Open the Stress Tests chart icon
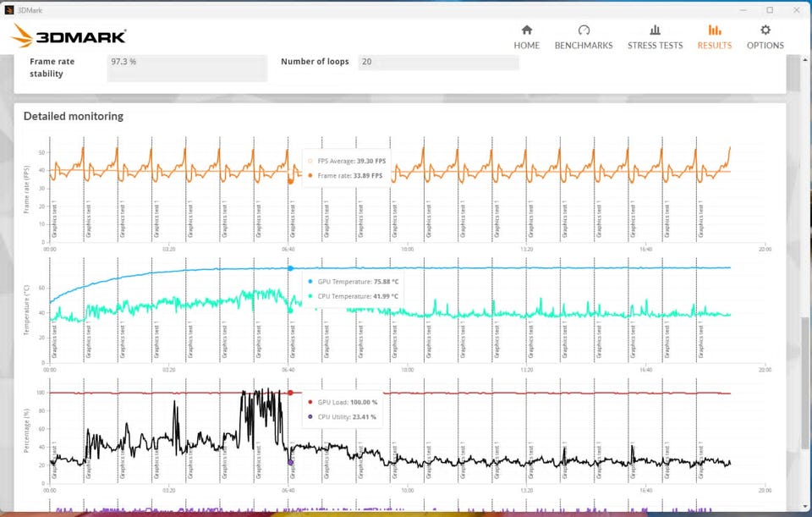This screenshot has height=517, width=812. [655, 30]
